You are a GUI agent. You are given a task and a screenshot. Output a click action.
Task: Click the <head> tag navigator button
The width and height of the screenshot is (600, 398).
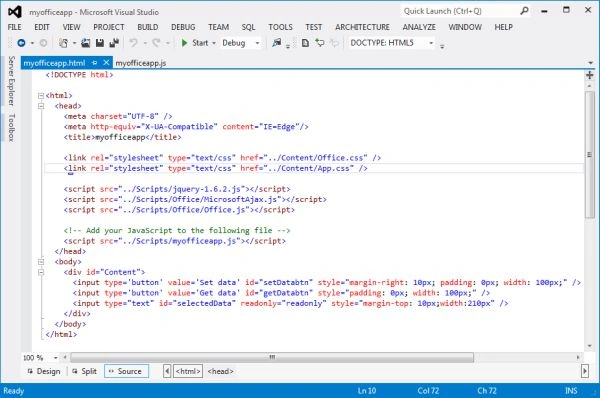[x=220, y=371]
